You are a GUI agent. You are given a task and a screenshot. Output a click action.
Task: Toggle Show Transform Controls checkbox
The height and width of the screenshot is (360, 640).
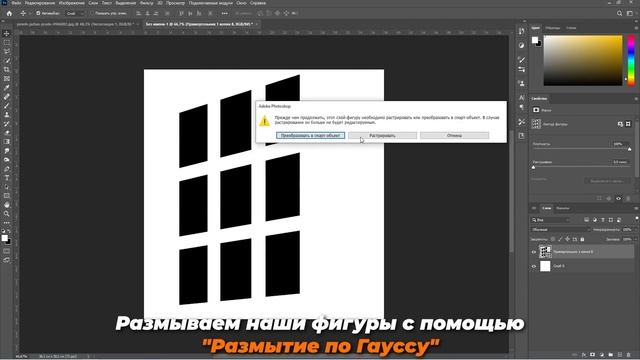point(92,13)
